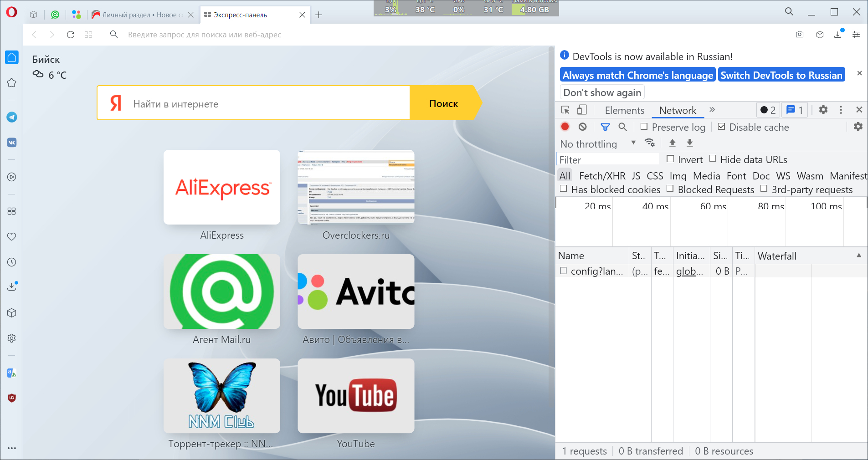The image size is (868, 460).
Task: Open downloads in the sidebar
Action: coord(12,286)
